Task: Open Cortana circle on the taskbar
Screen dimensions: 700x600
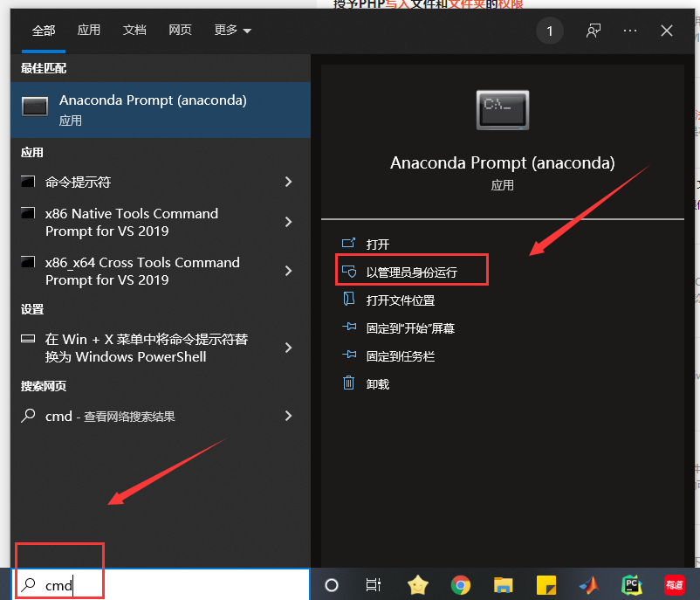Action: pos(332,585)
